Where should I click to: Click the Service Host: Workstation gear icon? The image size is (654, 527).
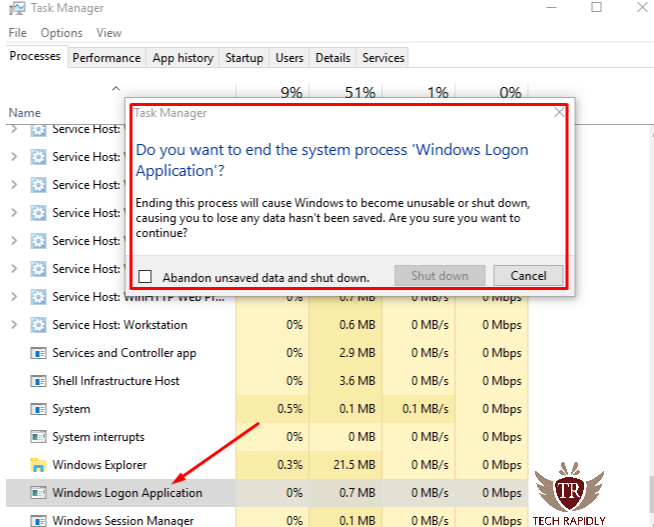point(38,325)
